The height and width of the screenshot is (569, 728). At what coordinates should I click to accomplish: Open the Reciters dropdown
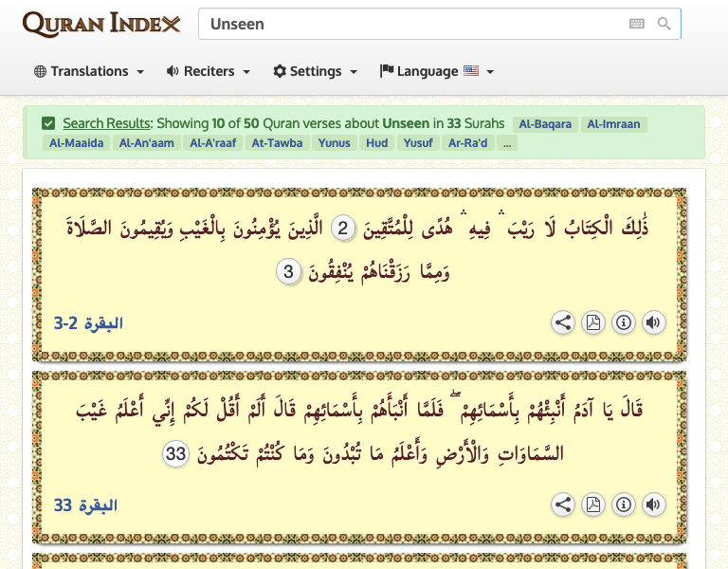(x=209, y=71)
